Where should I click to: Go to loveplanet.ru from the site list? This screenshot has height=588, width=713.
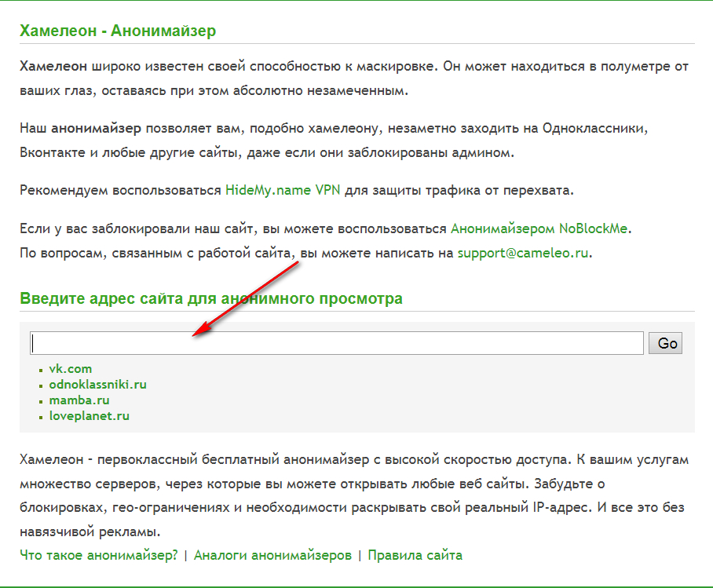pyautogui.click(x=89, y=416)
